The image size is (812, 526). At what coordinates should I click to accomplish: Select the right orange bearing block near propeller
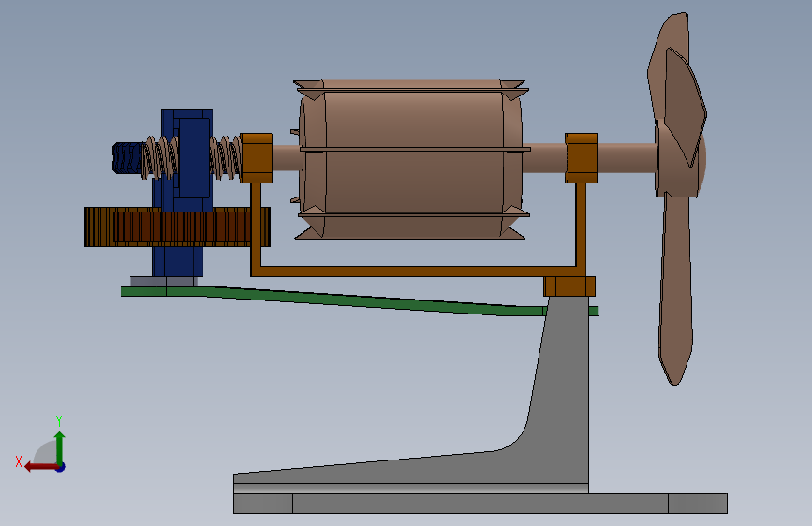click(x=581, y=158)
